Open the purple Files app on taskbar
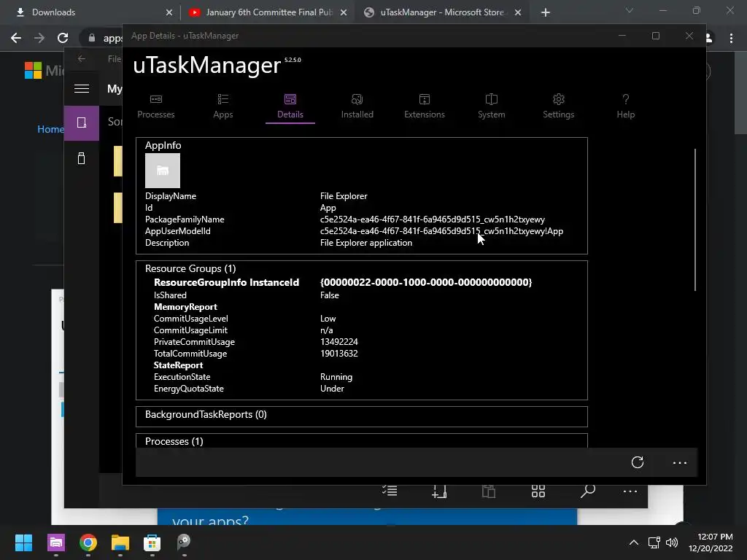 [55, 542]
